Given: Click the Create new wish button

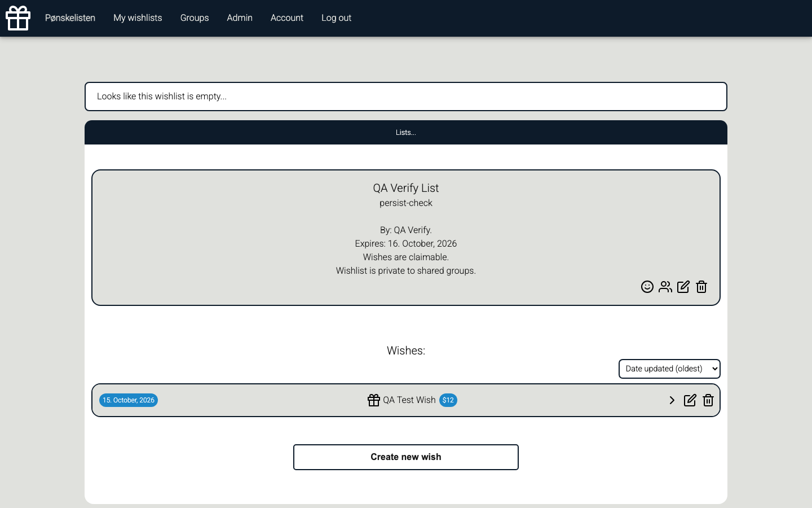Looking at the screenshot, I should pyautogui.click(x=406, y=457).
